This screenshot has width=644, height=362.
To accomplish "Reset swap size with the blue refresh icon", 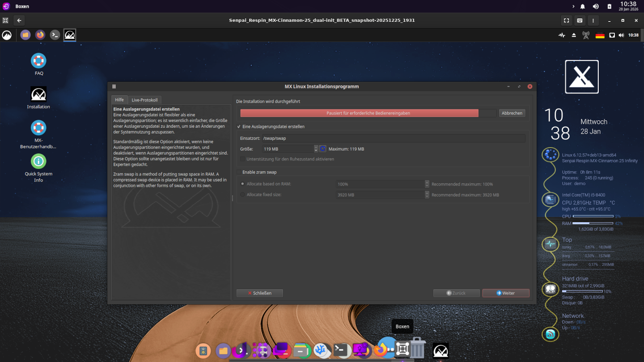I will [322, 149].
